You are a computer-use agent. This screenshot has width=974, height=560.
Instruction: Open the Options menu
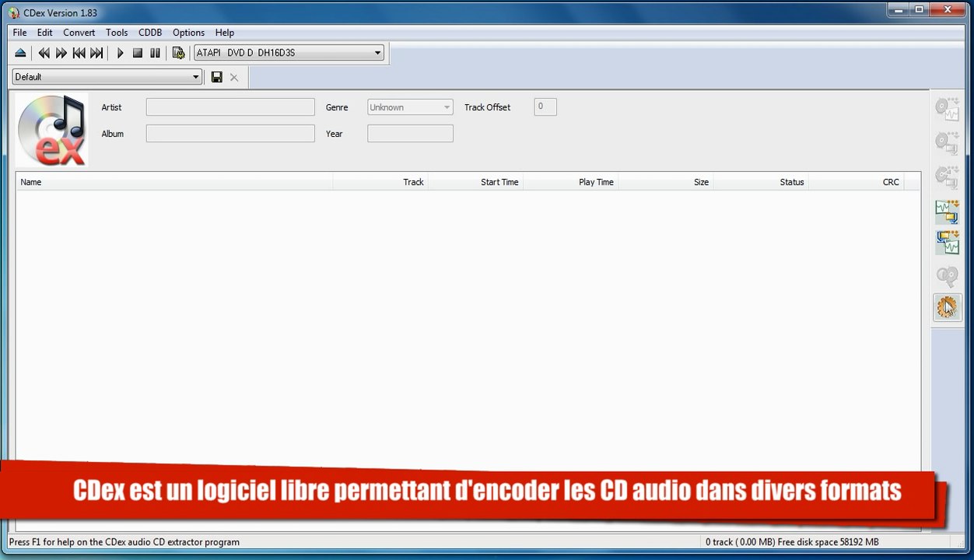point(188,33)
